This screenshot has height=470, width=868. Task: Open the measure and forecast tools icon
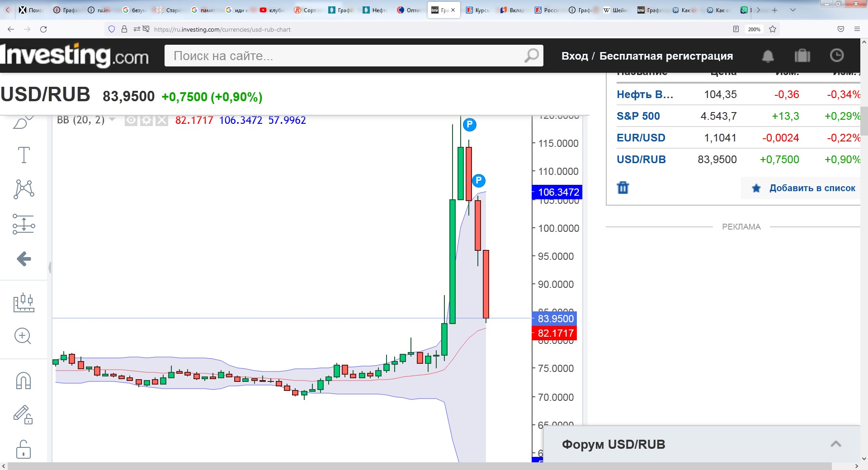click(x=24, y=224)
